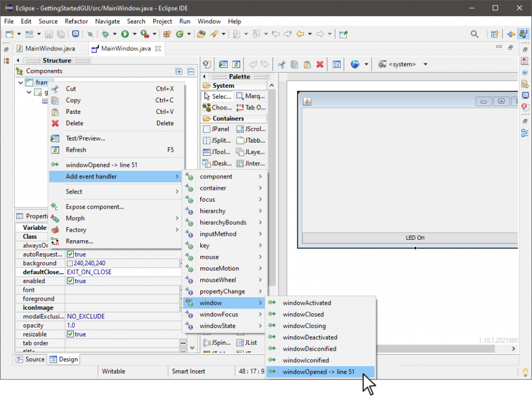Image resolution: width=532 pixels, height=398 pixels.
Task: Select the JSplitPane palette component
Action: click(217, 140)
